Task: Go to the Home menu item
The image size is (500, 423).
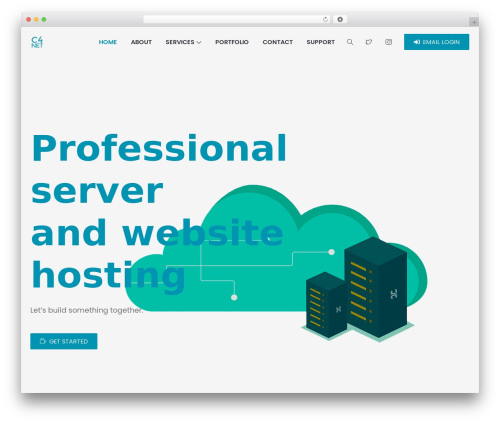Action: (x=108, y=42)
